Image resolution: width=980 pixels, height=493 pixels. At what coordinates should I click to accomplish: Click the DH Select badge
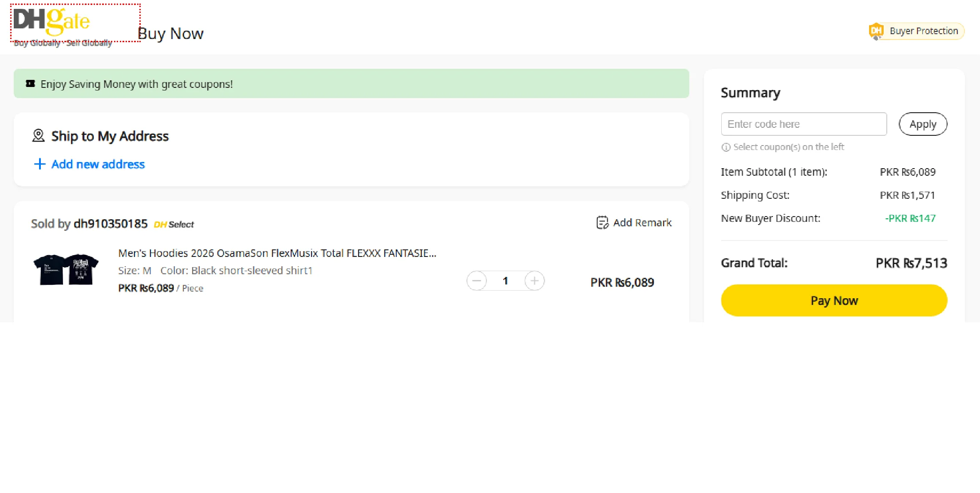coord(174,225)
